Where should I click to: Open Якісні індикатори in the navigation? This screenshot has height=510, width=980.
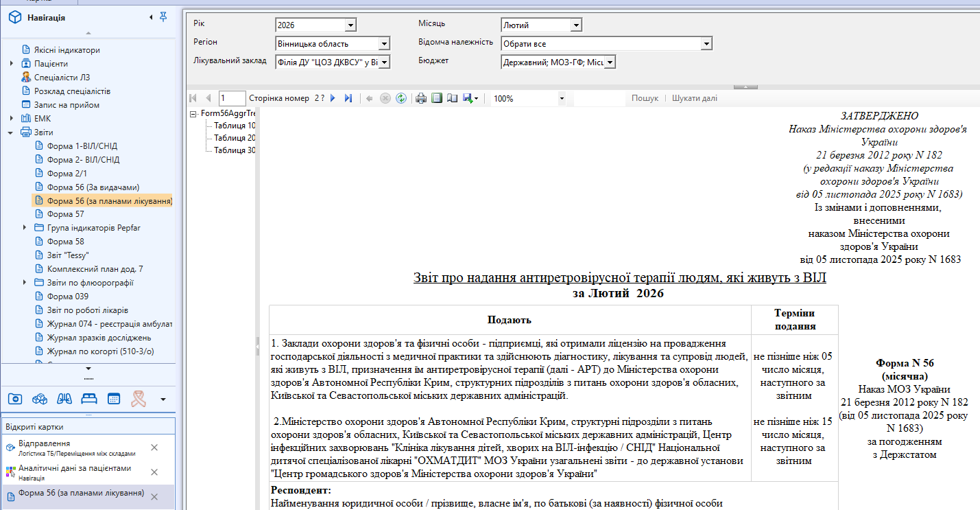click(67, 50)
